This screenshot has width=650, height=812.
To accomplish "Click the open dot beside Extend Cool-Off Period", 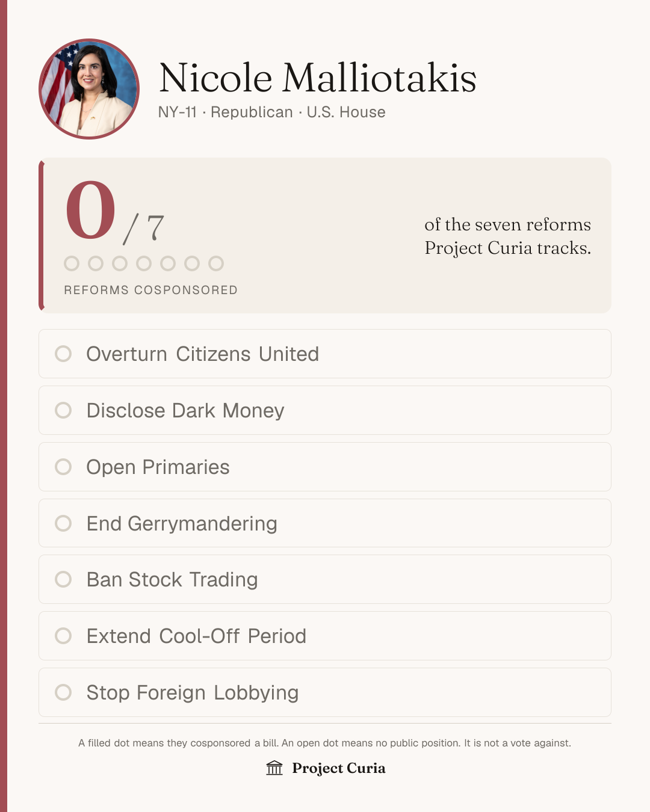I will click(x=63, y=636).
